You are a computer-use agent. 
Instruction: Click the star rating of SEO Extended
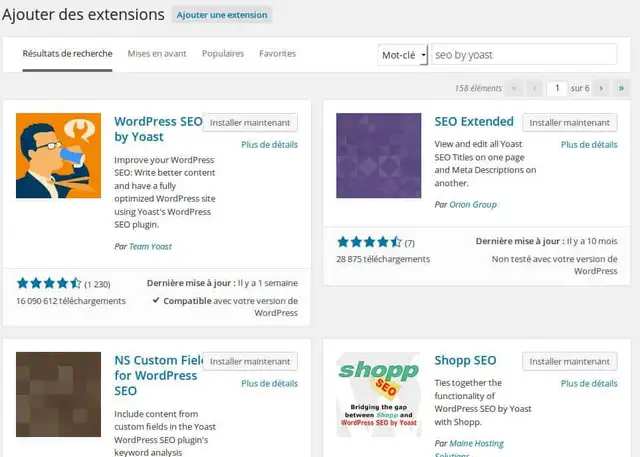369,242
